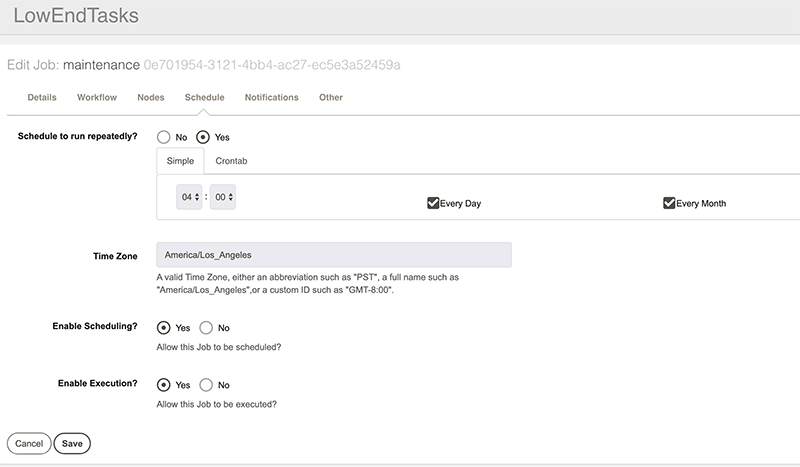Screen dimensions: 800x467
Task: Switch to the Crontab schedule tab
Action: [231, 161]
